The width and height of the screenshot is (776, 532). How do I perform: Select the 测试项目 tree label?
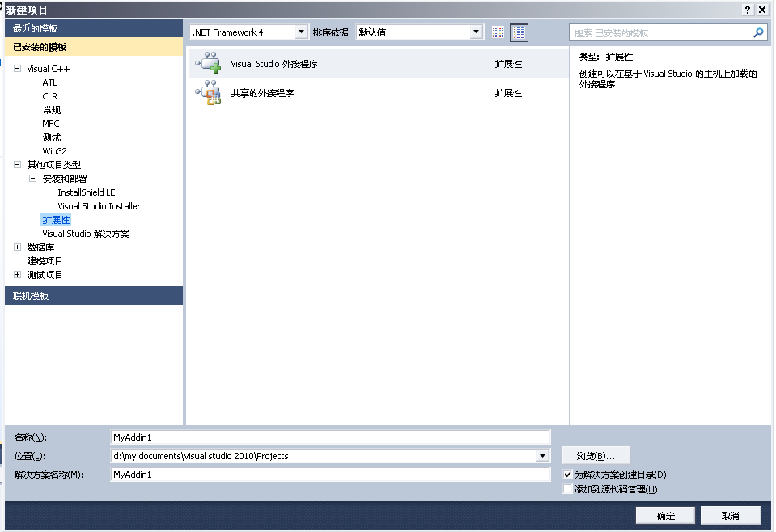pyautogui.click(x=45, y=275)
